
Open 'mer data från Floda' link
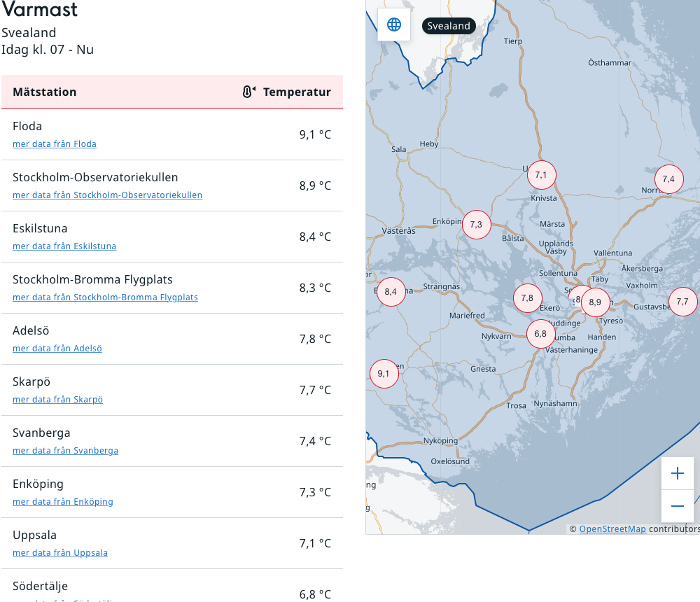point(55,144)
